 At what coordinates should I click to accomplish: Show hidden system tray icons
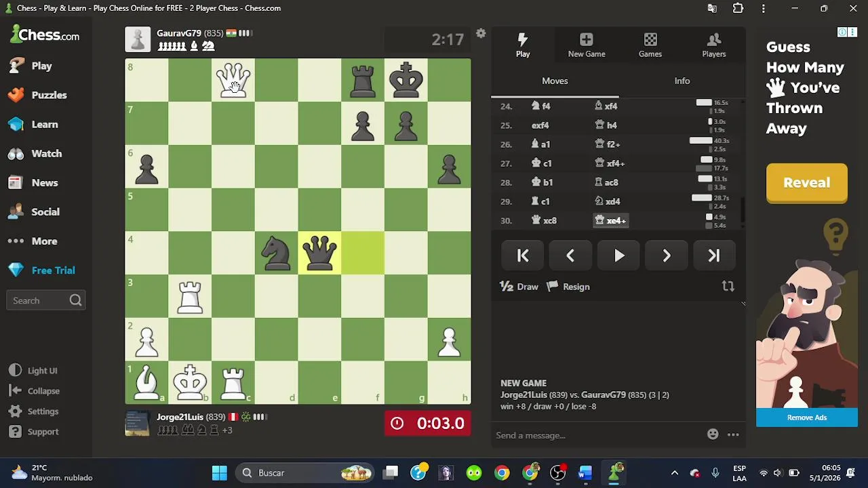(x=674, y=472)
